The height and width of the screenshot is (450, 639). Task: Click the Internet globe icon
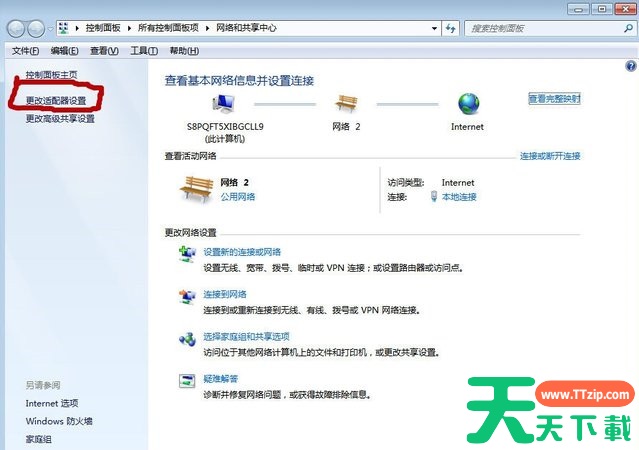pyautogui.click(x=469, y=104)
